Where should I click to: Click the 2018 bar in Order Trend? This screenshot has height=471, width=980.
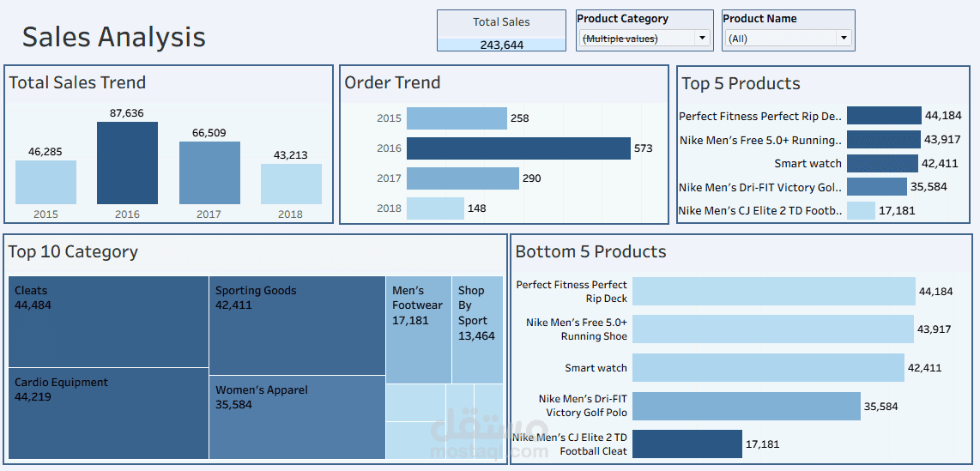[x=435, y=208]
